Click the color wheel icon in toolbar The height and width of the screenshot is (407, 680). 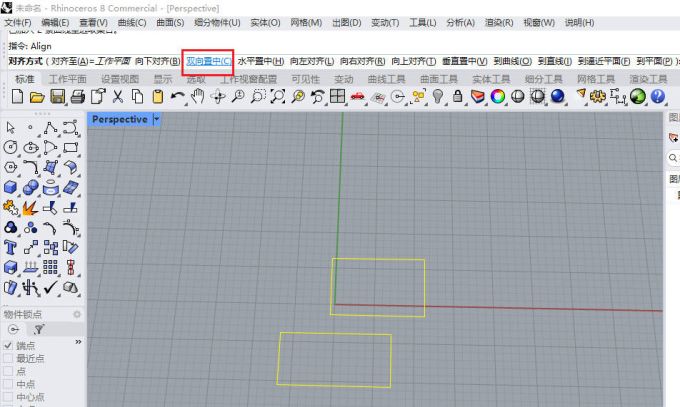pyautogui.click(x=497, y=96)
